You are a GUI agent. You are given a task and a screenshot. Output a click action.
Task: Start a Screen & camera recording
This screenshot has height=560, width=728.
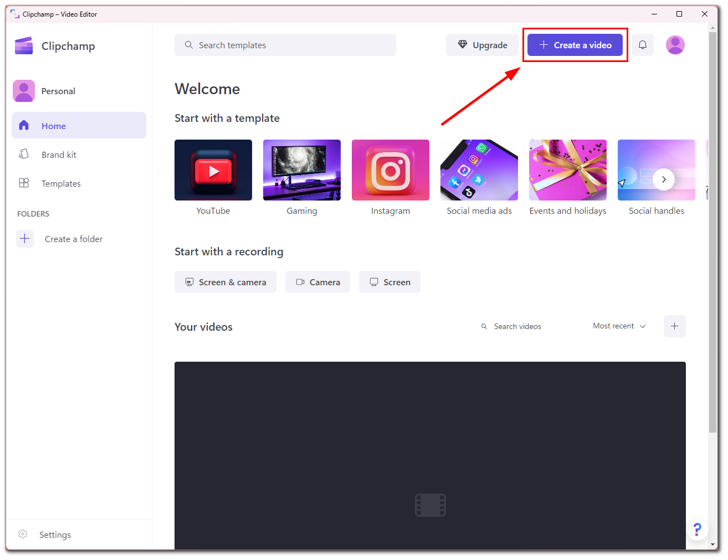point(225,282)
